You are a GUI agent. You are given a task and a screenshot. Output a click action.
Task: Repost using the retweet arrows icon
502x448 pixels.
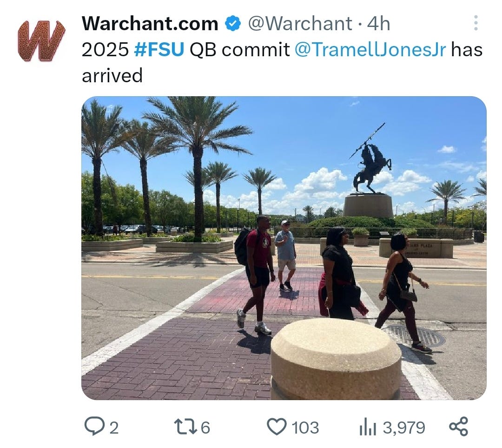(x=185, y=427)
